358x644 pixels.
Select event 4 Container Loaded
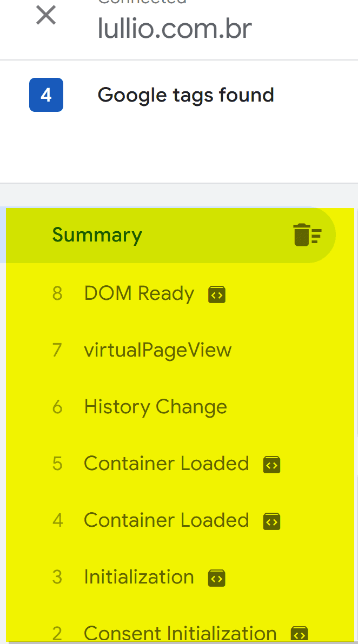tap(166, 520)
